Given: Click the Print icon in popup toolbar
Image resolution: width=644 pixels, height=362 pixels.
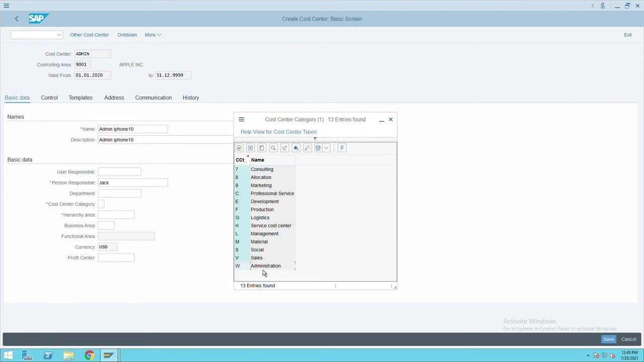Looking at the screenshot, I should pyautogui.click(x=318, y=148).
